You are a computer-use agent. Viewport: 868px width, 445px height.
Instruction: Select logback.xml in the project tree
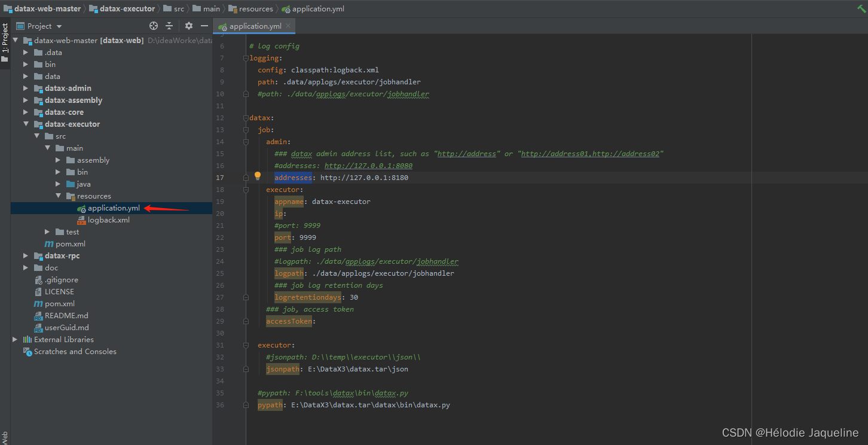pos(108,220)
